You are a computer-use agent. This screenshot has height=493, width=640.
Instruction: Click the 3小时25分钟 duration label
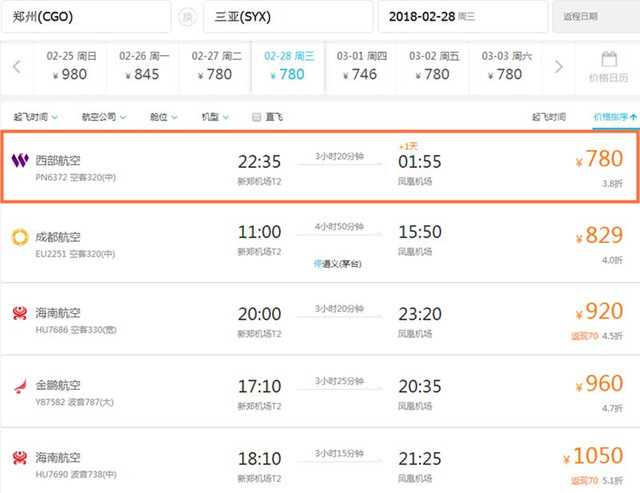(x=339, y=381)
